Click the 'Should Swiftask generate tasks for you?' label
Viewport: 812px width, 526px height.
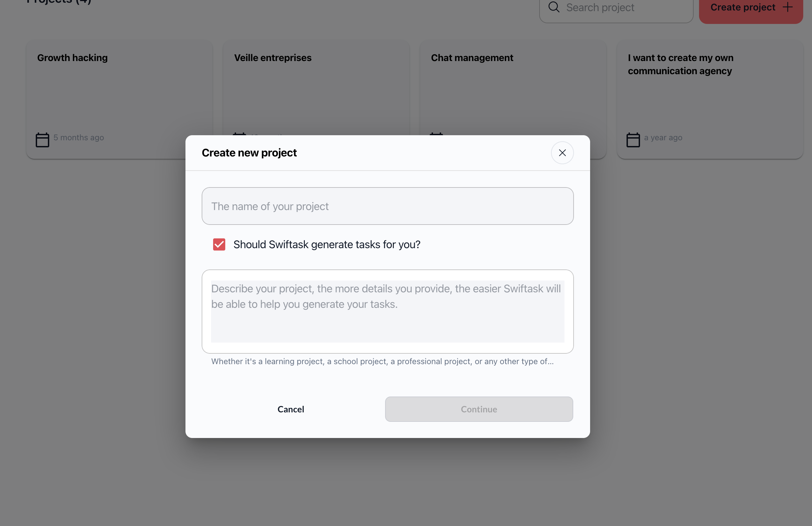(x=327, y=244)
